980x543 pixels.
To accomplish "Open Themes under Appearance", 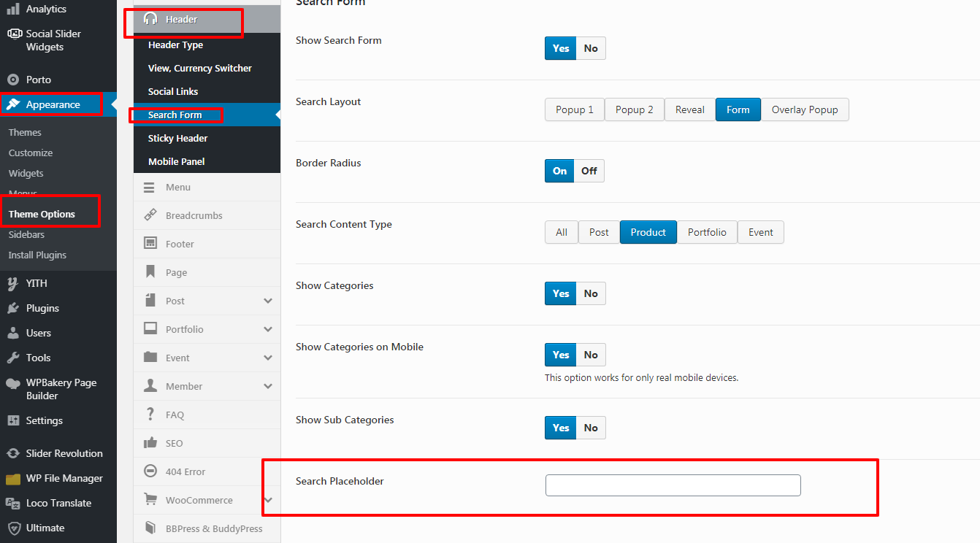I will 25,132.
